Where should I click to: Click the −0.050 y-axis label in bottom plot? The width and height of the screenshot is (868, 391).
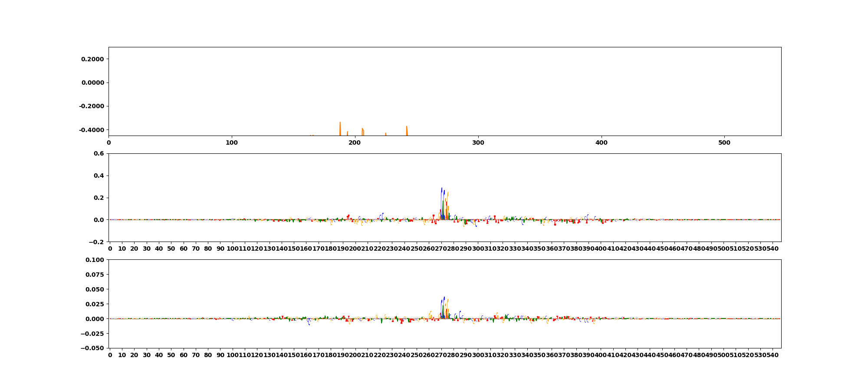click(93, 348)
